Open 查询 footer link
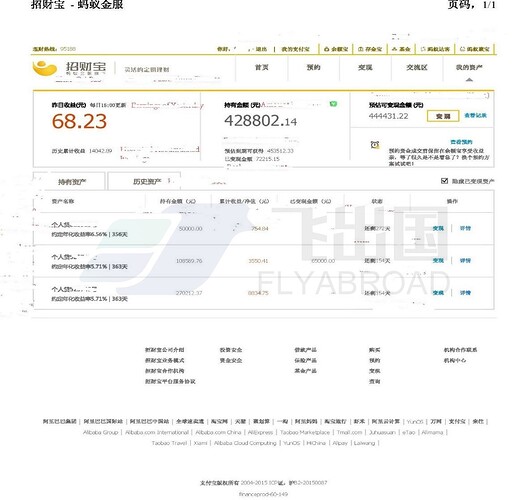The image size is (529, 500). (x=374, y=381)
